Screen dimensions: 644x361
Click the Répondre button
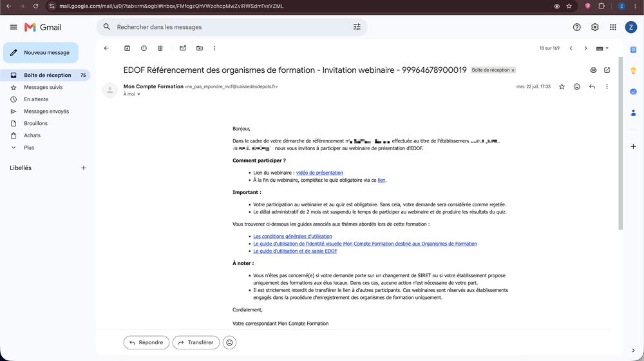pyautogui.click(x=146, y=342)
